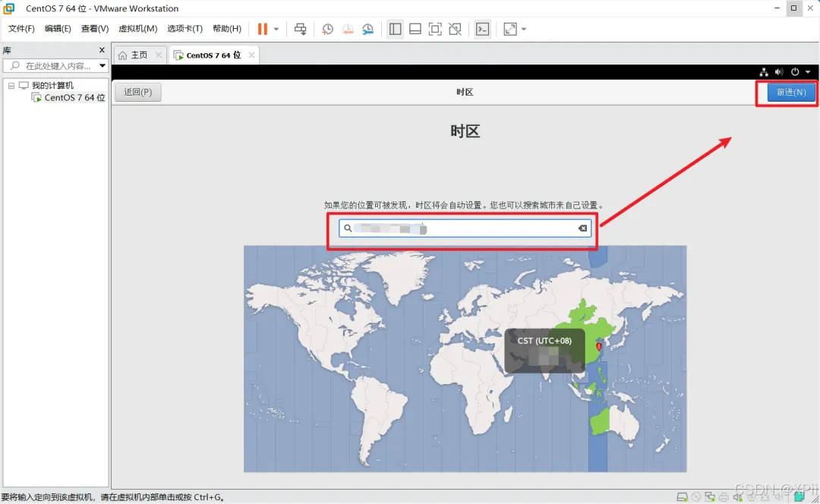Open the 文件(F) menu

point(21,29)
